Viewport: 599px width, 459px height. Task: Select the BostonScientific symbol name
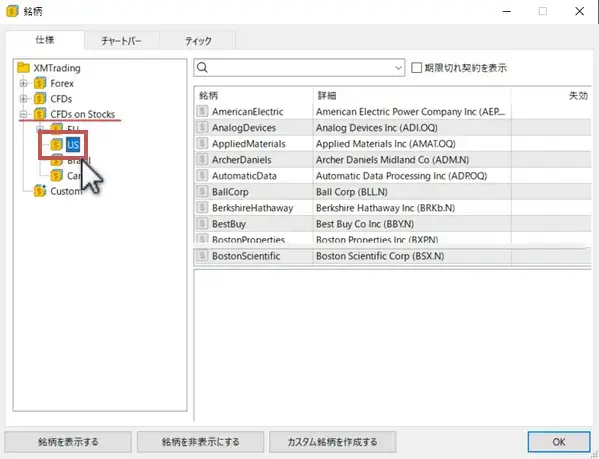246,256
